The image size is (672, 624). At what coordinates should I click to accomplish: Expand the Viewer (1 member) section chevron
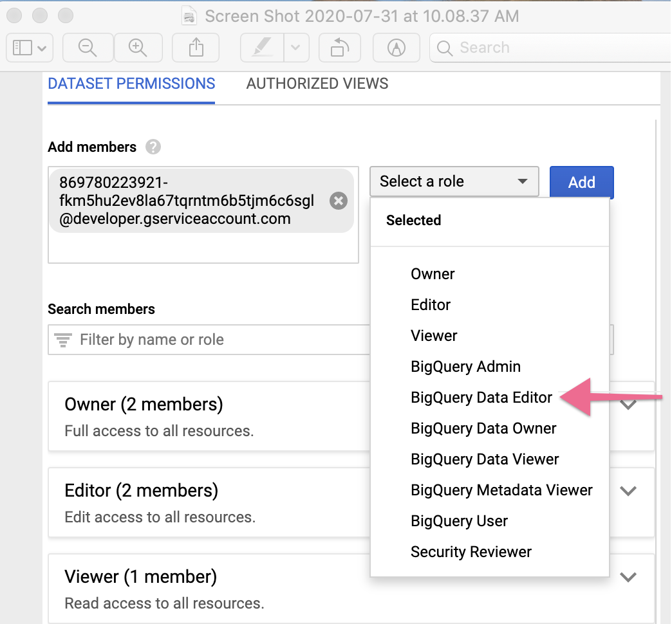628,577
